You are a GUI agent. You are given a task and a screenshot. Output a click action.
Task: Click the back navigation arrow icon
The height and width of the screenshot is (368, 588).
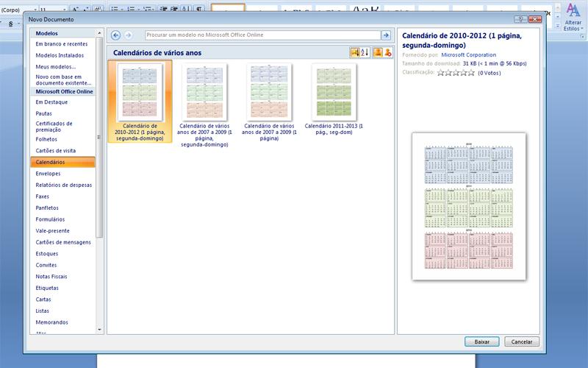116,35
